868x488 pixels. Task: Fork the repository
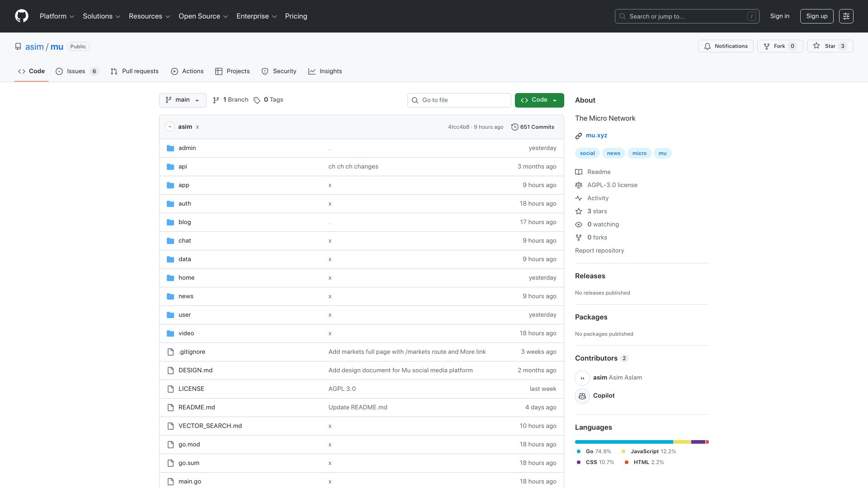[780, 46]
